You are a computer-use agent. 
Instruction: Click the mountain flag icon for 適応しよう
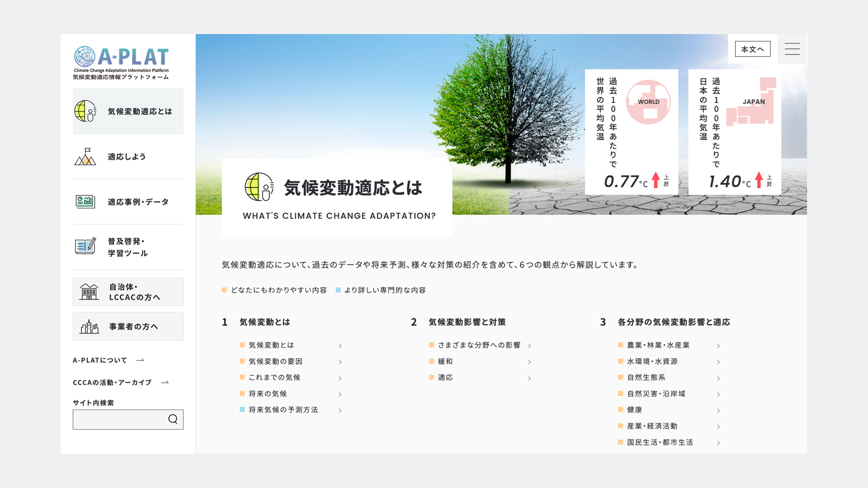click(86, 157)
